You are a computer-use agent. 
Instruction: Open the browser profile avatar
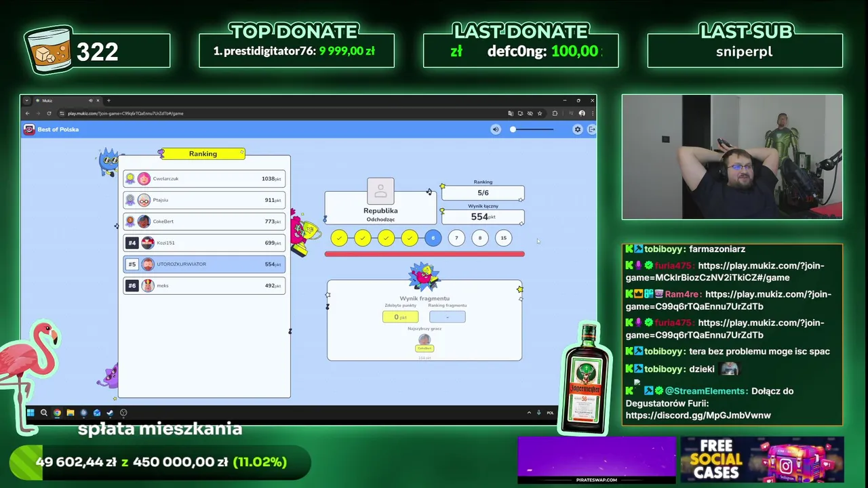pyautogui.click(x=582, y=113)
